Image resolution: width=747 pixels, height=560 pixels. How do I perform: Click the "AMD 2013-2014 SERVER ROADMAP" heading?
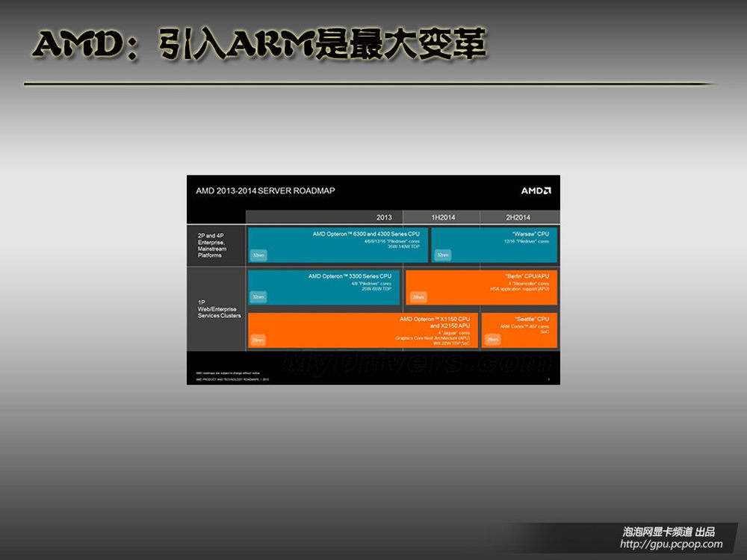point(265,191)
